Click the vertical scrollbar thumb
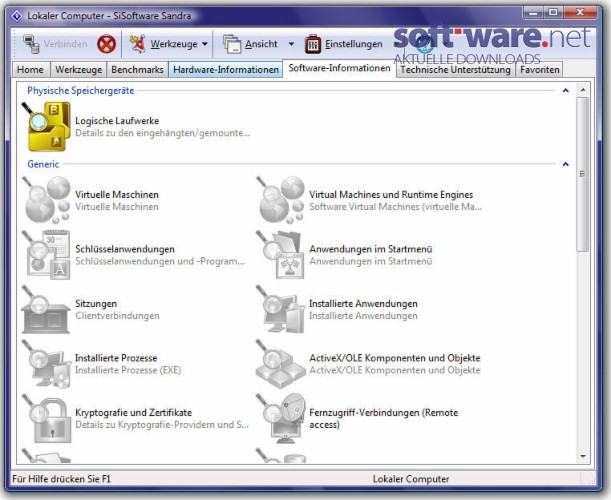Viewport: 611px width, 500px height. click(583, 174)
